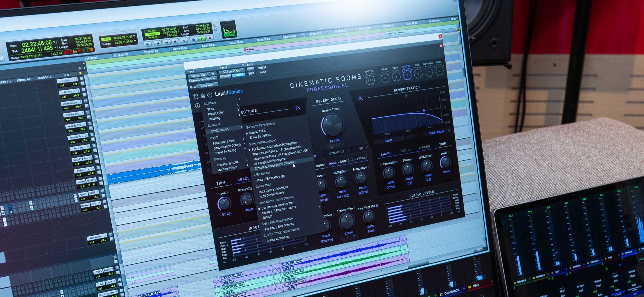Switch to the SHAPE tab

[x=386, y=154]
